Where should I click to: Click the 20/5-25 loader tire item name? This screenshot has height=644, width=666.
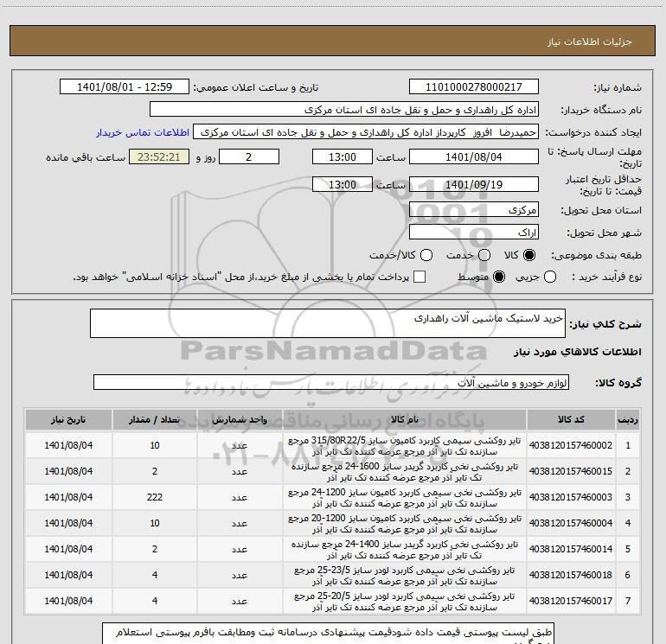405,601
